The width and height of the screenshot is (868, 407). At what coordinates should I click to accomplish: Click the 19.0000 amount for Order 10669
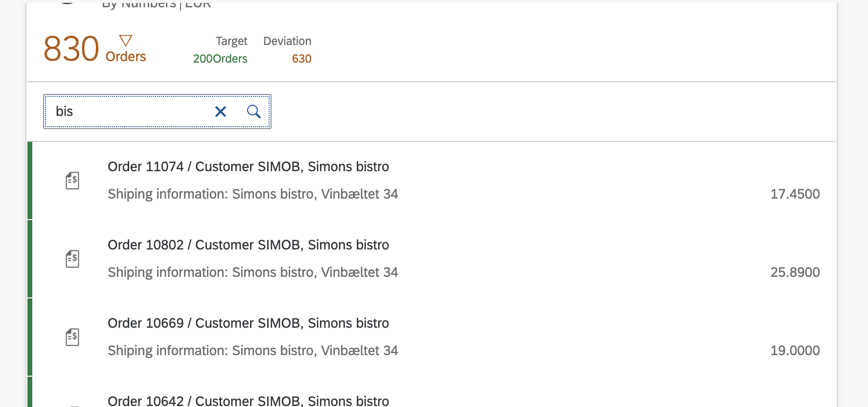795,351
